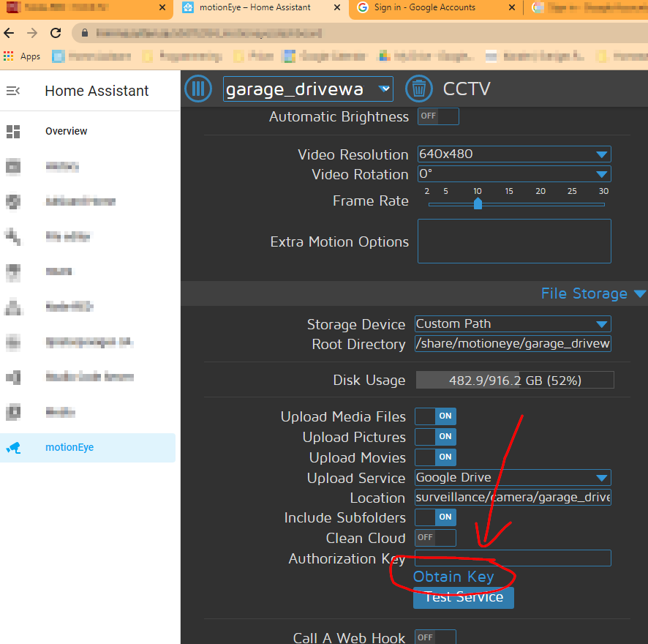Viewport: 648px width, 644px height.
Task: Click inside the Authorization Key field
Action: (x=512, y=558)
